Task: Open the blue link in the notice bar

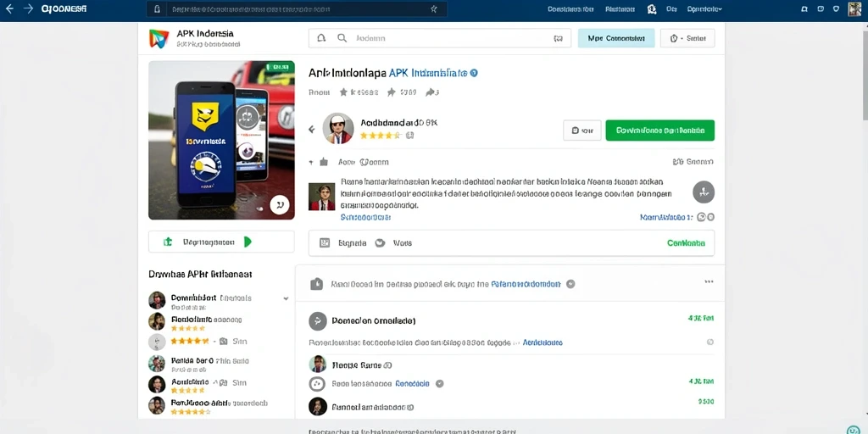Action: (526, 284)
